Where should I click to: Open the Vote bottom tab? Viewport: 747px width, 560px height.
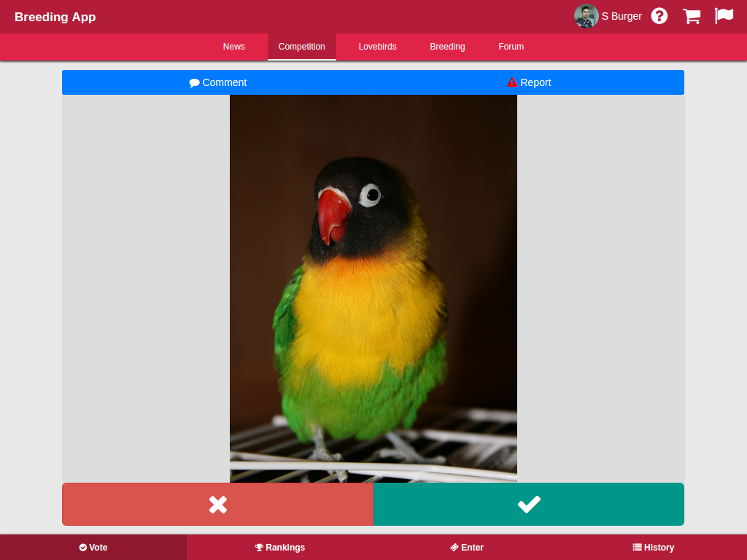(93, 547)
